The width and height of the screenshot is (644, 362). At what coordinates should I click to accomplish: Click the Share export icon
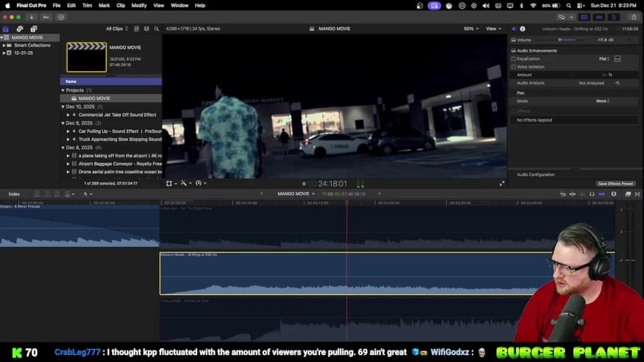633,17
